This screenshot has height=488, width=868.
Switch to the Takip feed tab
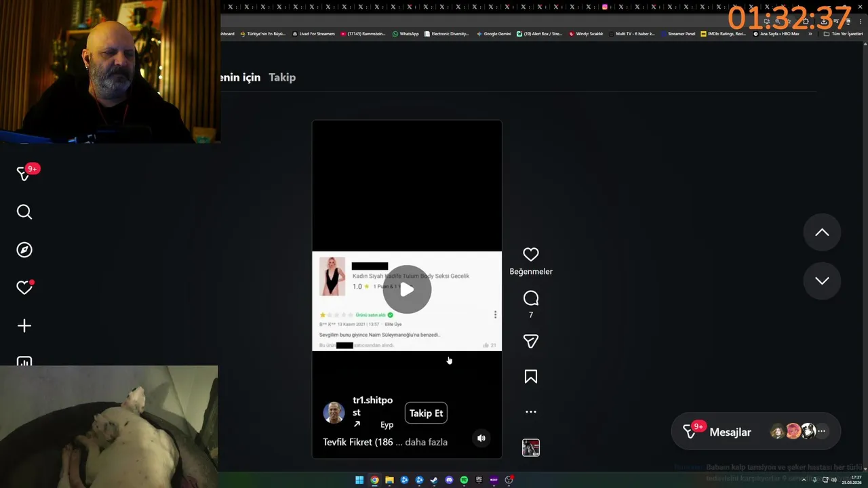point(282,77)
